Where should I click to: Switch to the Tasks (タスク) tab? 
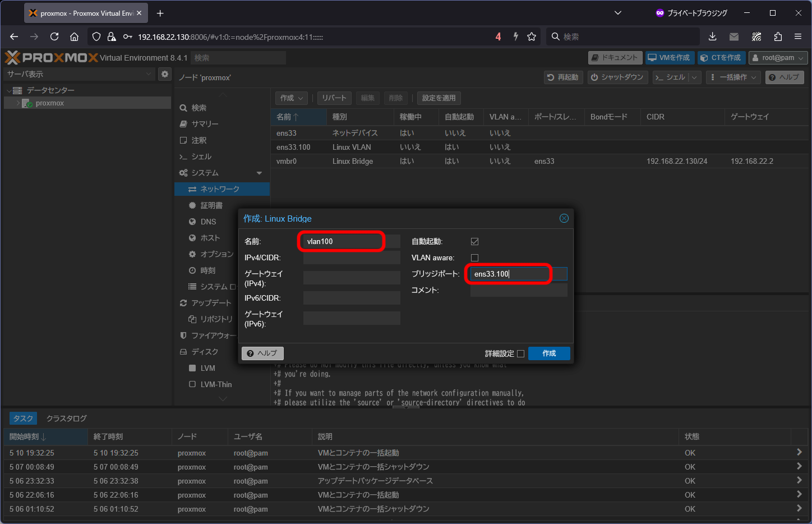tap(23, 419)
